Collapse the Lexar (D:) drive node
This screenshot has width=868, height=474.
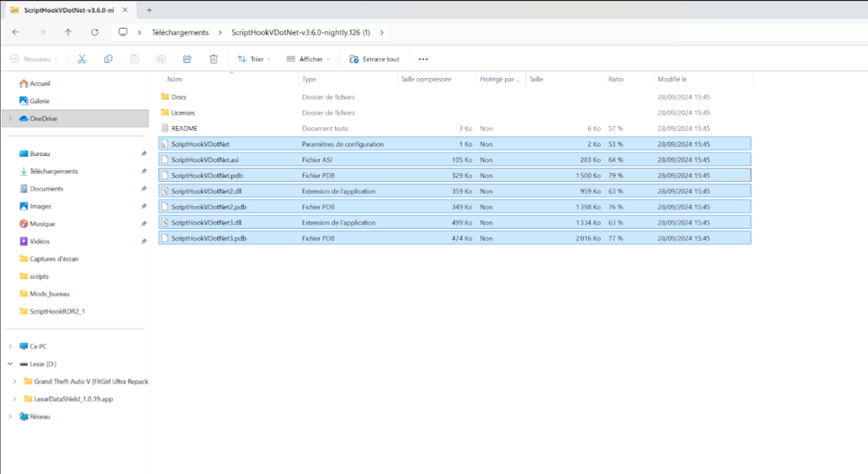coord(10,364)
